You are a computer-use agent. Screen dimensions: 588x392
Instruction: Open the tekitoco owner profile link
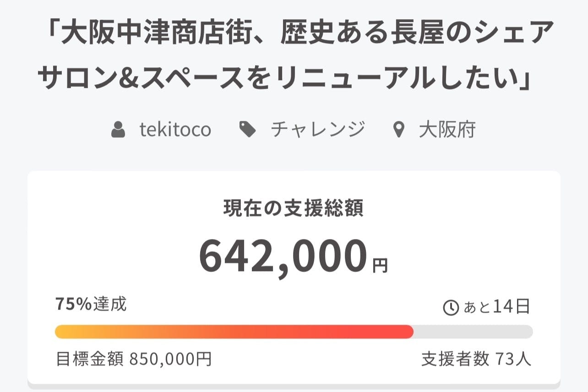tap(175, 130)
